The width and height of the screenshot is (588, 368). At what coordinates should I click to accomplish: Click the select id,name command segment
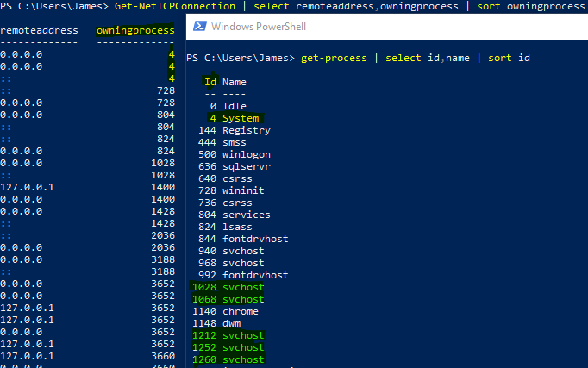click(428, 58)
